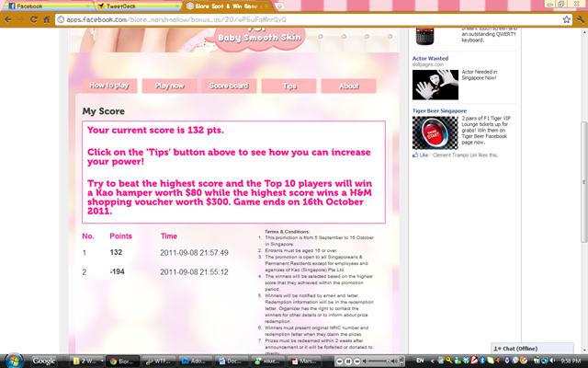Click the Tiger Beer start button thumbnail
Image resolution: width=588 pixels, height=368 pixels.
tap(435, 132)
